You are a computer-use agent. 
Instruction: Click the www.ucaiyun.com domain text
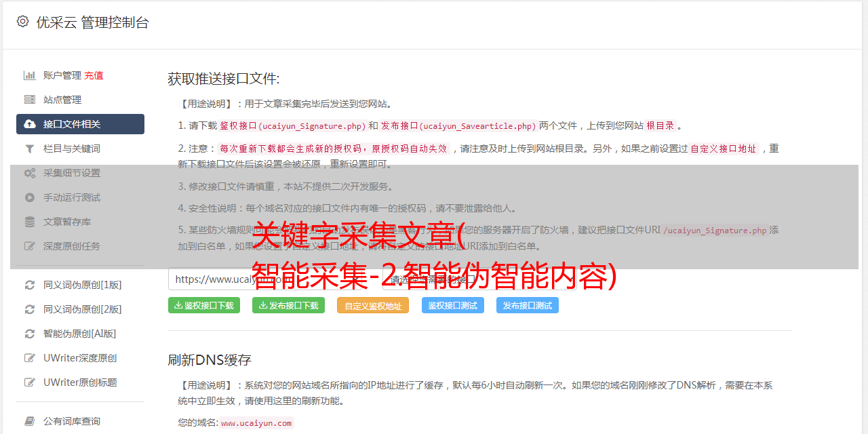click(256, 422)
